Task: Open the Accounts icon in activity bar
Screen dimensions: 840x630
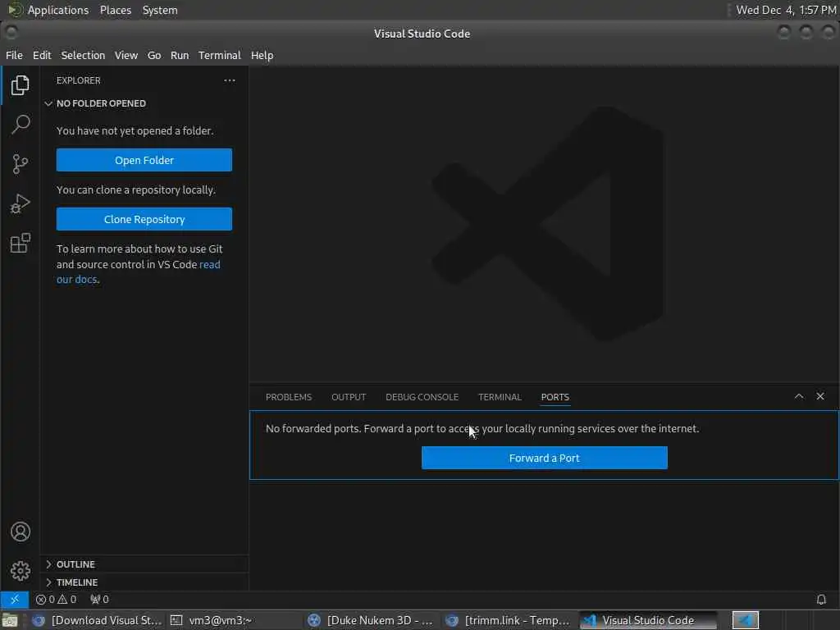Action: (20, 532)
